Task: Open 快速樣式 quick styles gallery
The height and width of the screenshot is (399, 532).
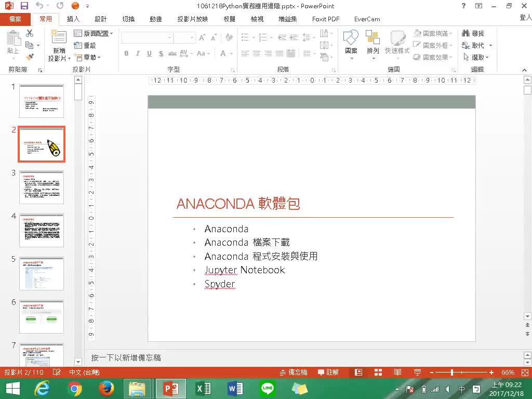Action: point(397,44)
